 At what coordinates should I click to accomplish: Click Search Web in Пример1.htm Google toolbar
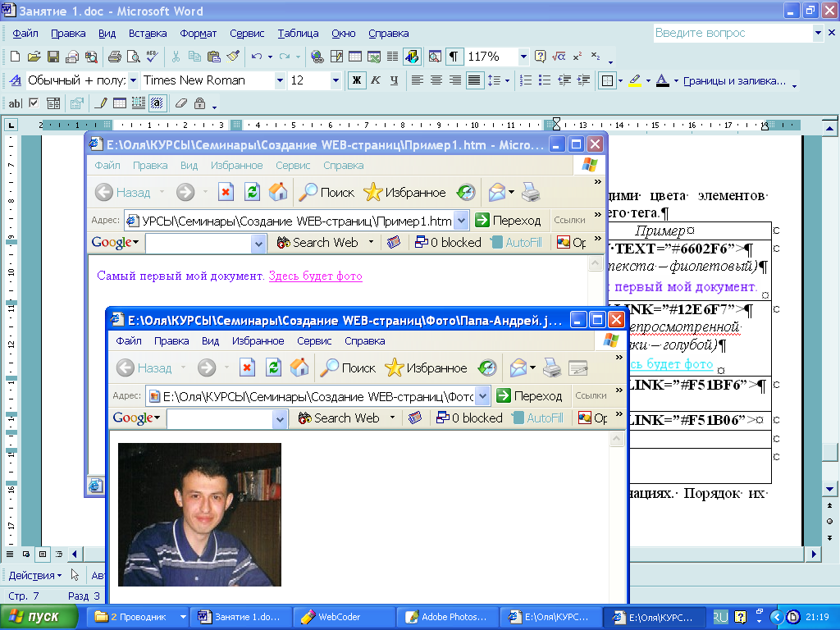[x=317, y=243]
